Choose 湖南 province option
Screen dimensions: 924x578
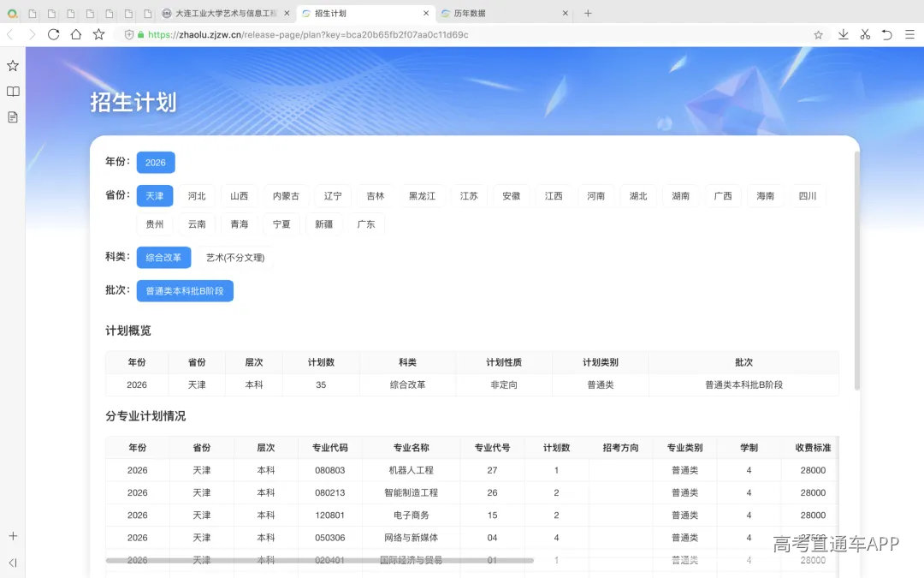[681, 196]
